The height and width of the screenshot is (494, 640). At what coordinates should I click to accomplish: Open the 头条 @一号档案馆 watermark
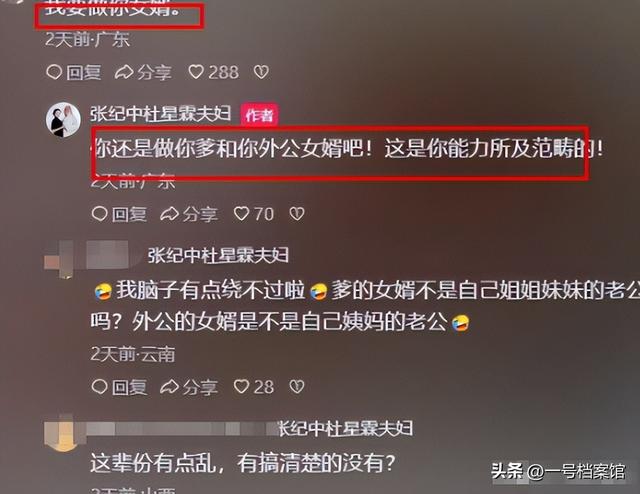pyautogui.click(x=558, y=472)
